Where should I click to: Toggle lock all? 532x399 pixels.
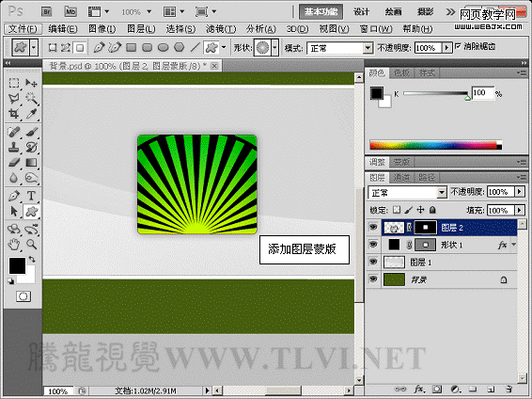(x=432, y=210)
